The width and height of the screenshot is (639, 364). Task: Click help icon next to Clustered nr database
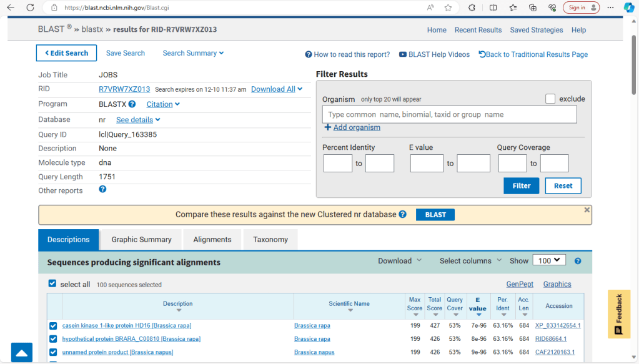[403, 214]
